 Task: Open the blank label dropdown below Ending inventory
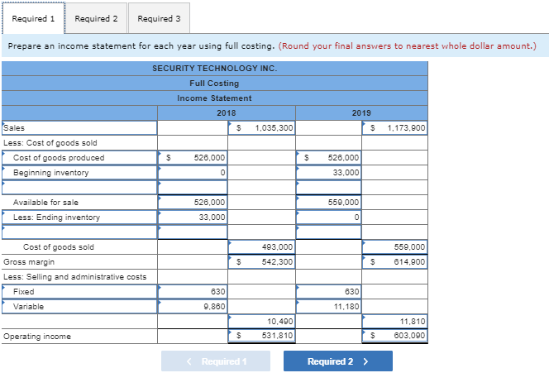click(x=79, y=232)
